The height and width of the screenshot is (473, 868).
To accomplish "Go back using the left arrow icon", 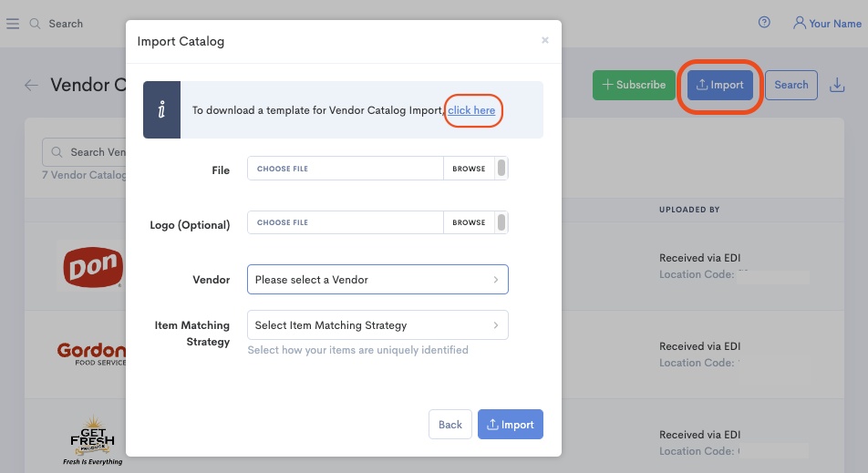I will [x=32, y=86].
